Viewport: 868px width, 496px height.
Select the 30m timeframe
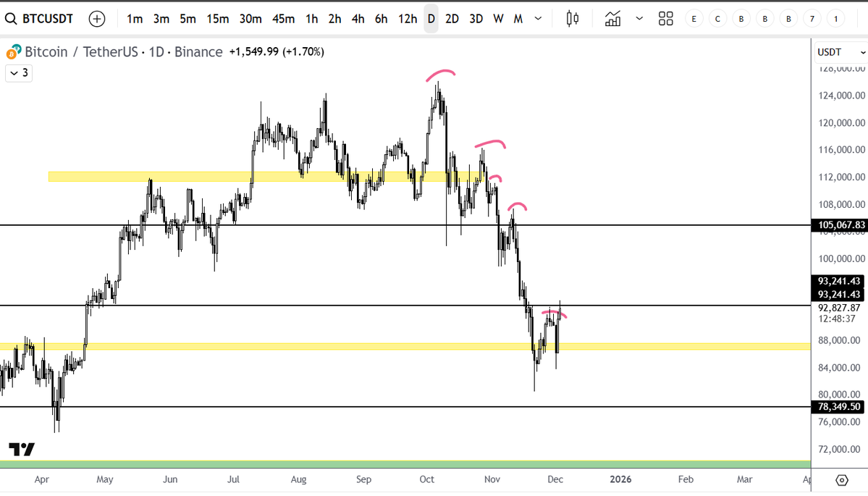[250, 19]
